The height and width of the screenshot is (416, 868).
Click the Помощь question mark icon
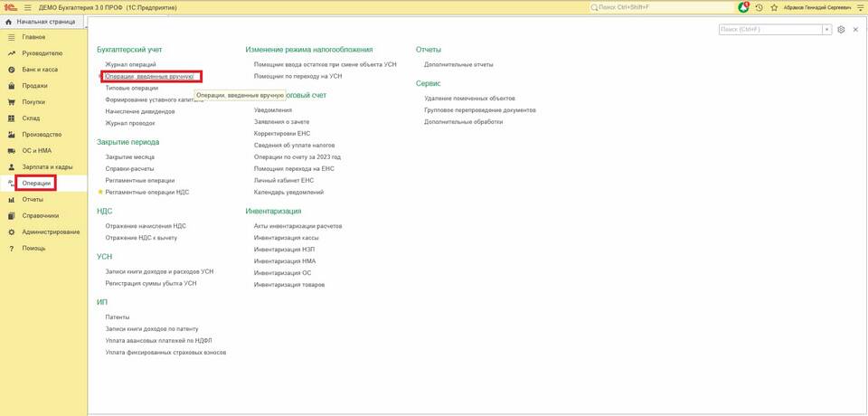pyautogui.click(x=11, y=248)
